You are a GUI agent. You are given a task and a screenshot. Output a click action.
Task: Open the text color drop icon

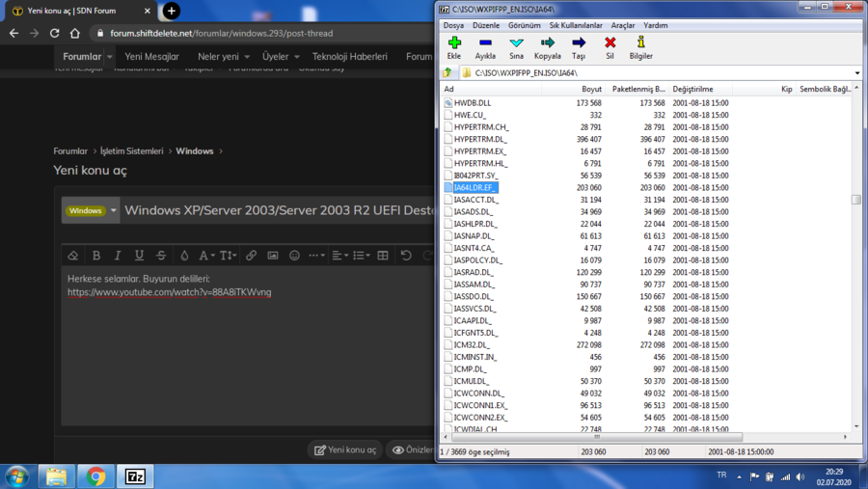[184, 256]
